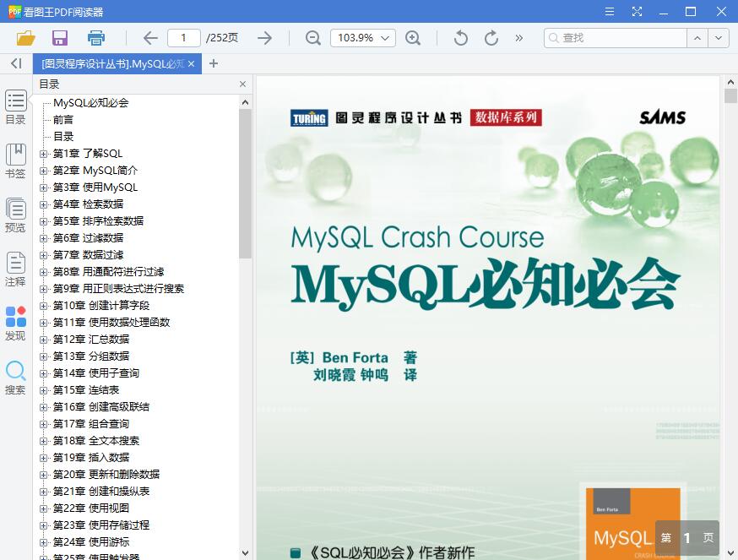Jump to 第8章 用通配符进行过滤
The height and width of the screenshot is (560, 738).
tap(108, 272)
